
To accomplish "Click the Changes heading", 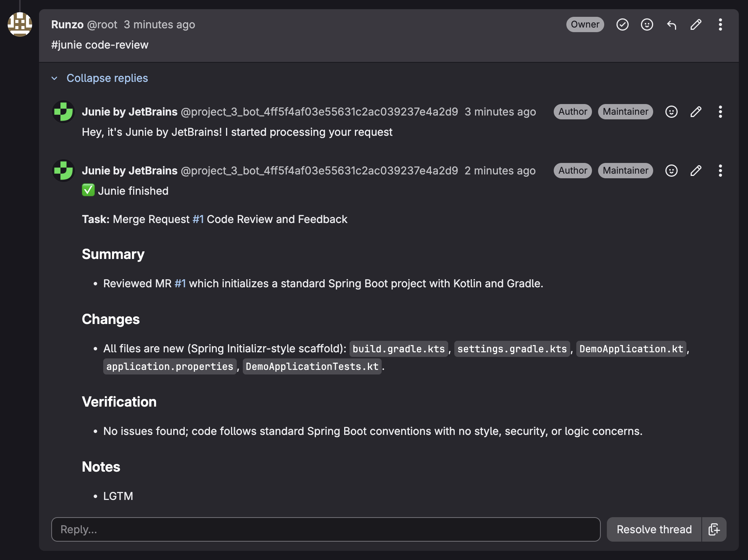I will (111, 319).
